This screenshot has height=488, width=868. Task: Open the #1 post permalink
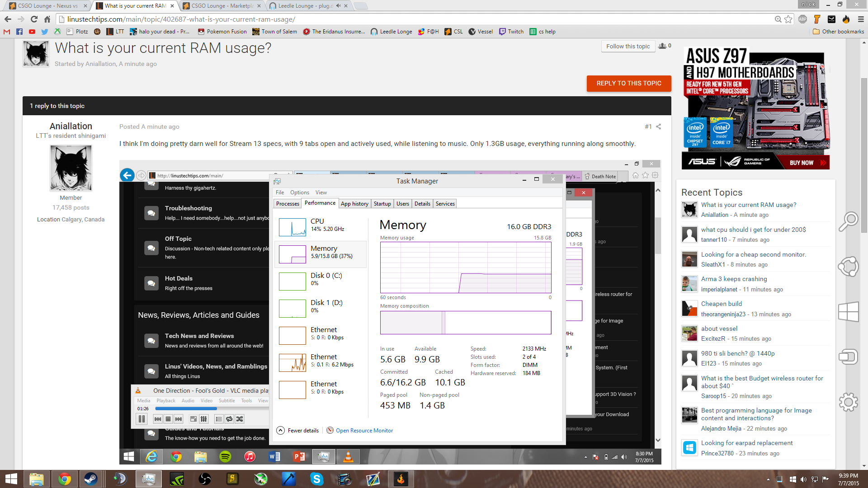[x=648, y=127]
